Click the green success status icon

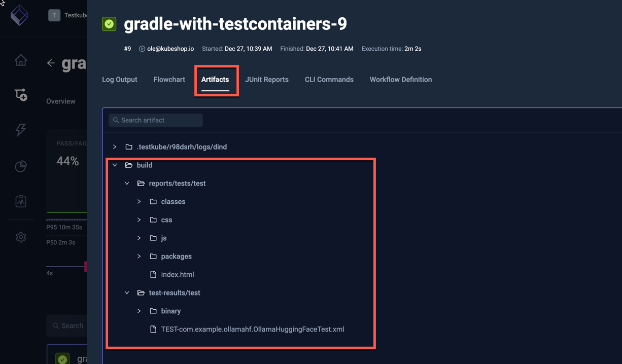109,24
